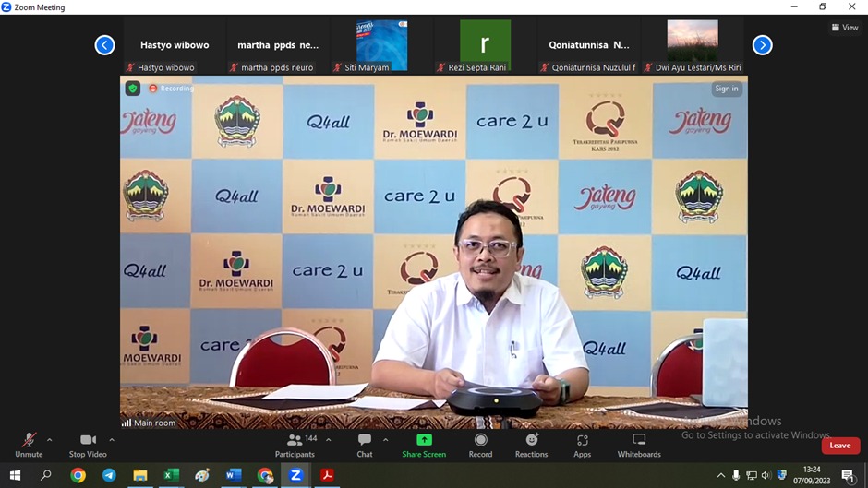The image size is (868, 488).
Task: Expand audio options arrow beside Unmute
Action: point(49,440)
